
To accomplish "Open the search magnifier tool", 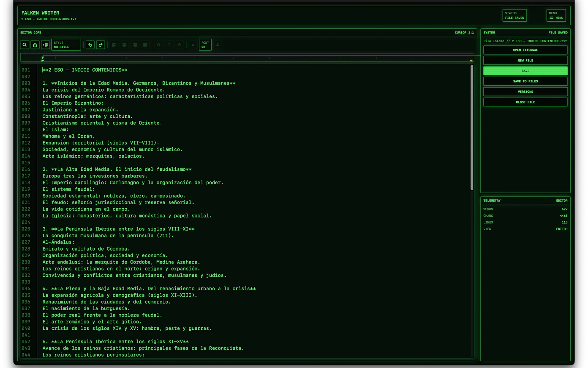I will (25, 45).
